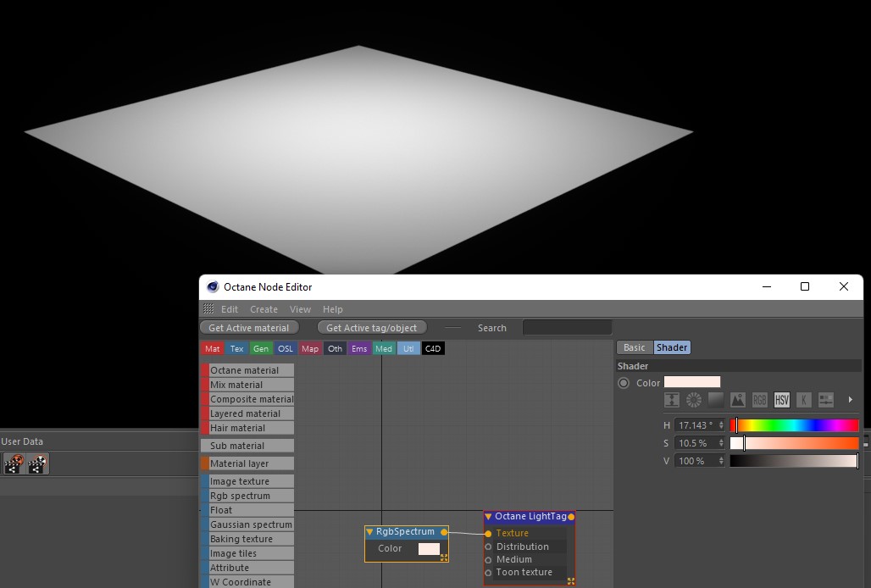
Task: Click the H value stepper arrows
Action: click(721, 425)
